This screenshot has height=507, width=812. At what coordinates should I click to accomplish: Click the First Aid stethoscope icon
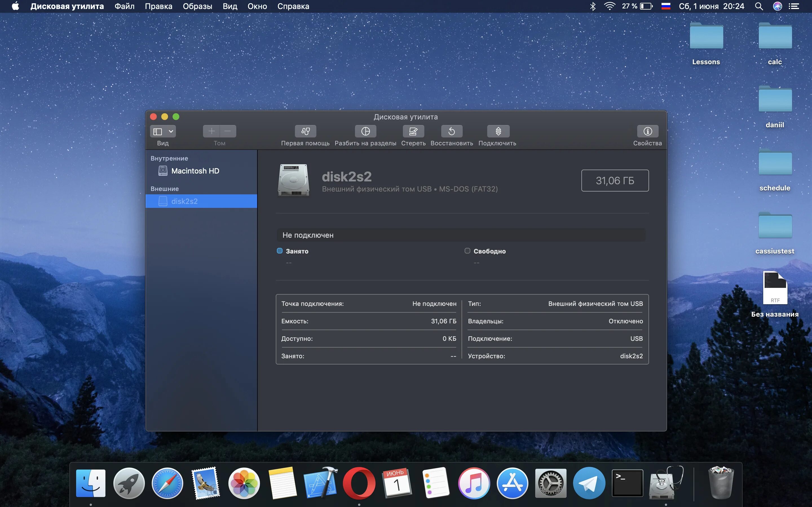[305, 131]
